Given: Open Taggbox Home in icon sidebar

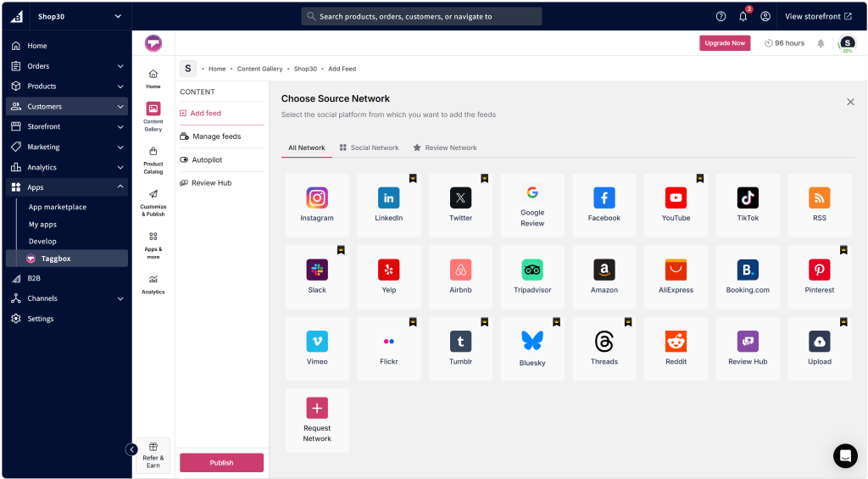Looking at the screenshot, I should click(x=153, y=79).
